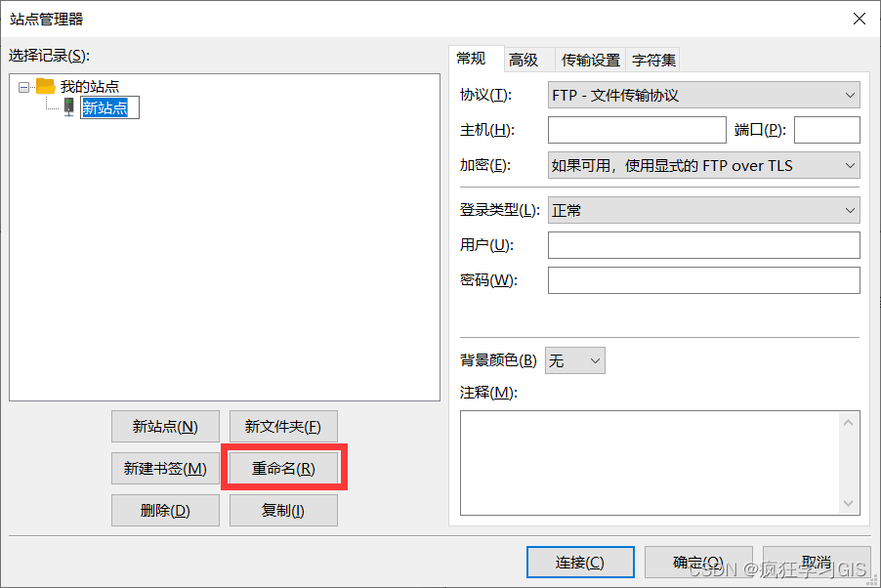This screenshot has height=588, width=881.
Task: Click the 复制(I) button
Action: 283,511
